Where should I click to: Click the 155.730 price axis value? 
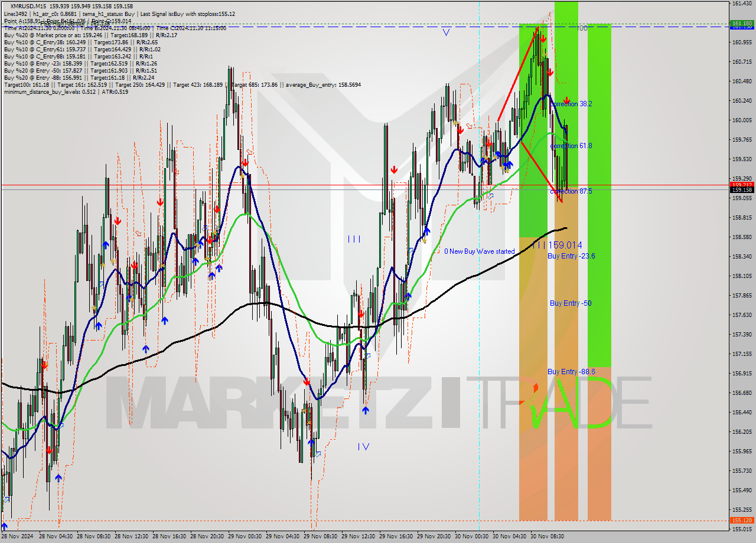(x=742, y=471)
